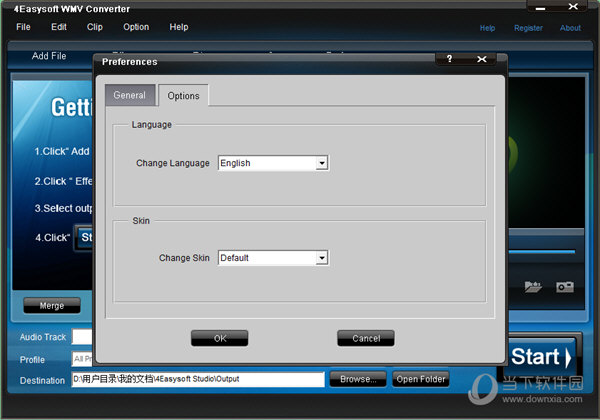Click the About link
Image resolution: width=600 pixels, height=420 pixels.
[x=570, y=28]
